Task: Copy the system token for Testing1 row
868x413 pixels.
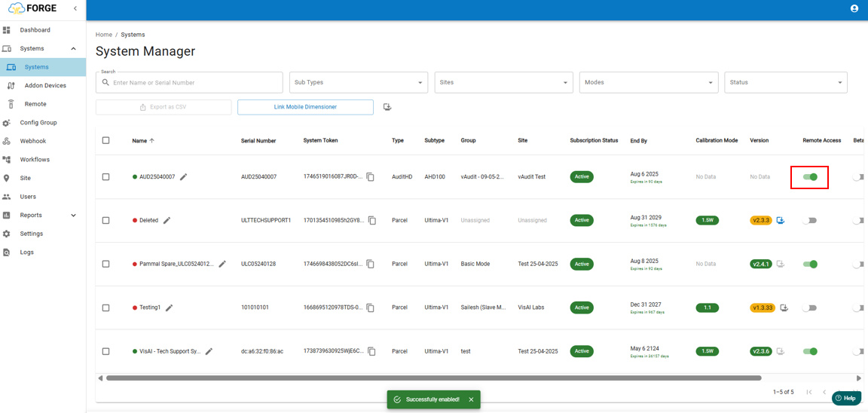Action: coord(370,308)
